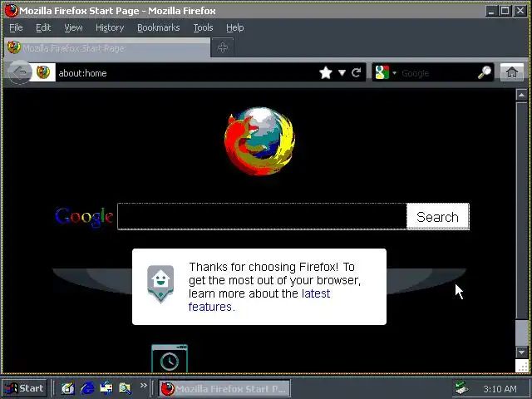This screenshot has width=532, height=399.
Task: Open the Edit menu
Action: click(x=43, y=27)
